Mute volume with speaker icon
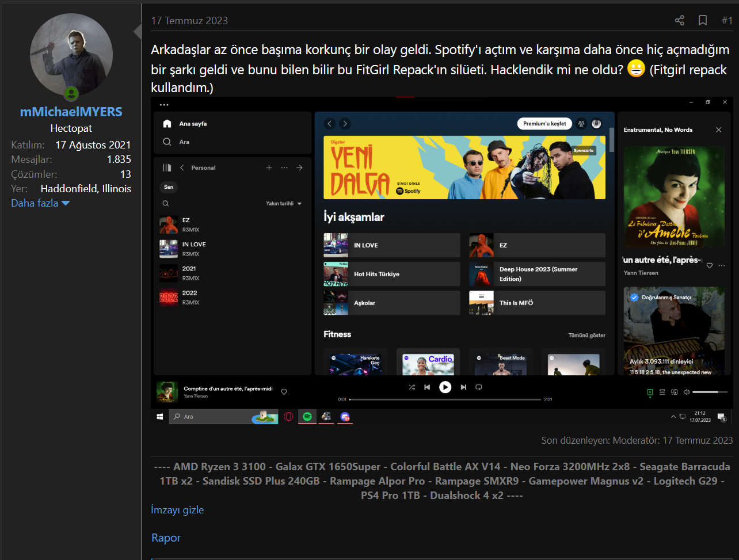 coord(686,393)
